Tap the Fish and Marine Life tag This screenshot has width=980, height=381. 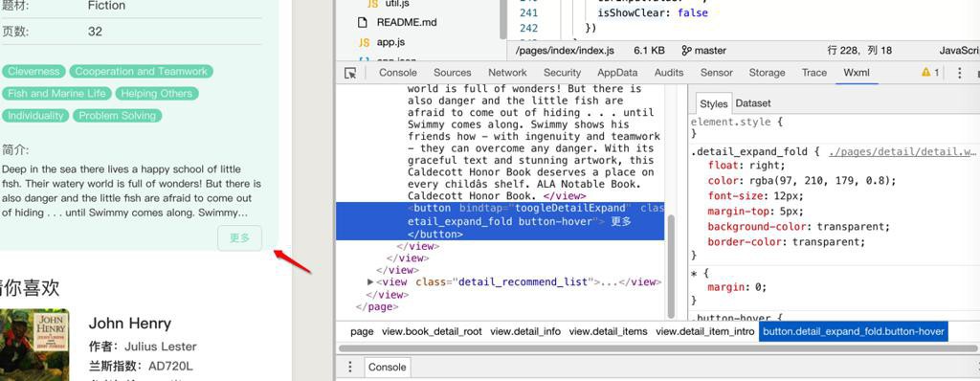click(x=56, y=93)
